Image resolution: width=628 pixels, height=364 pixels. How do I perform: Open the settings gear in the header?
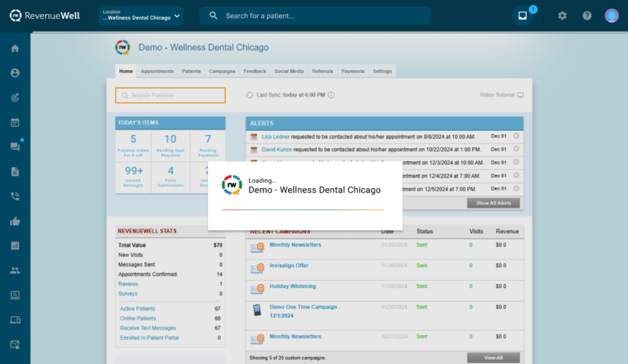click(563, 16)
